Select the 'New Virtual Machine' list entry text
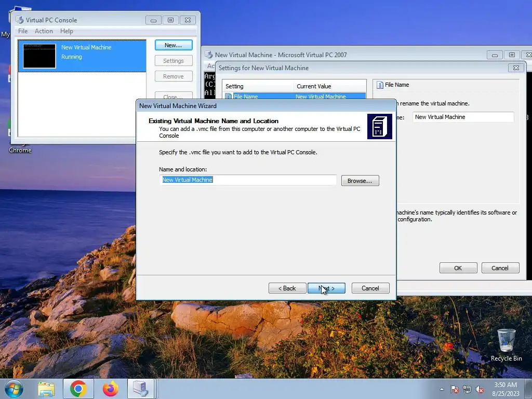Viewport: 532px width, 399px height. coord(86,47)
